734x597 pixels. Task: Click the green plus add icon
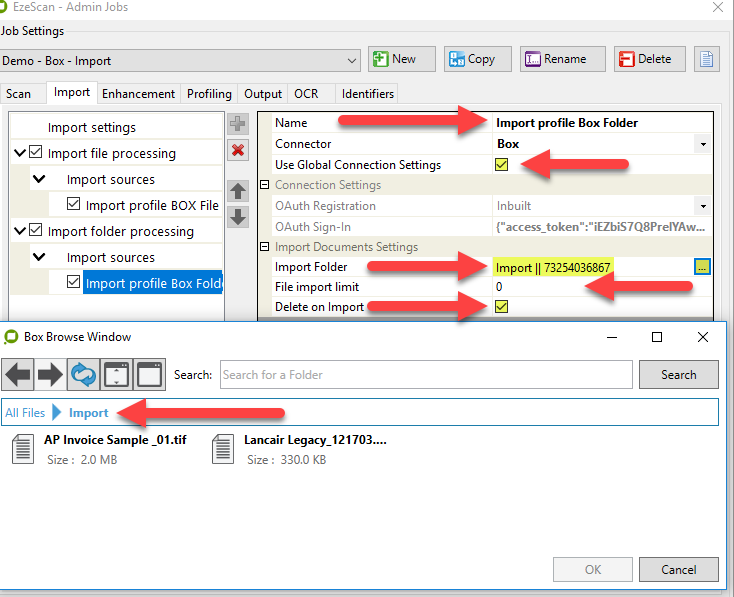[238, 124]
